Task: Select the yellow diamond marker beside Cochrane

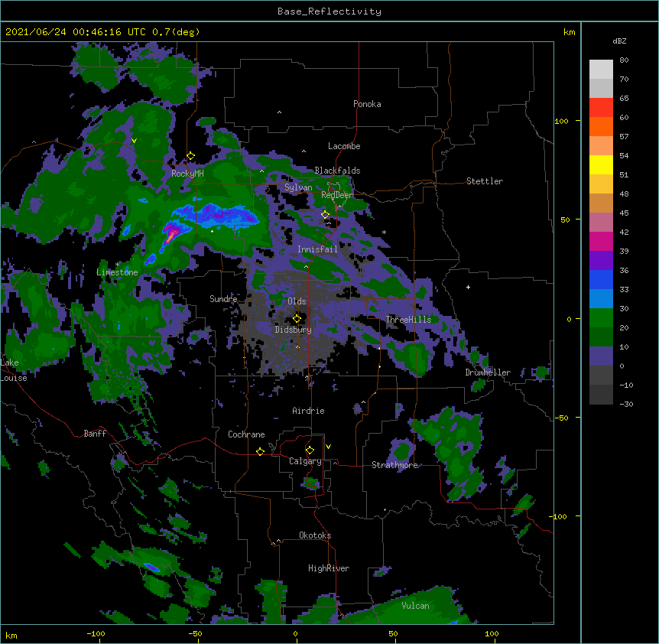Action: 260,451
